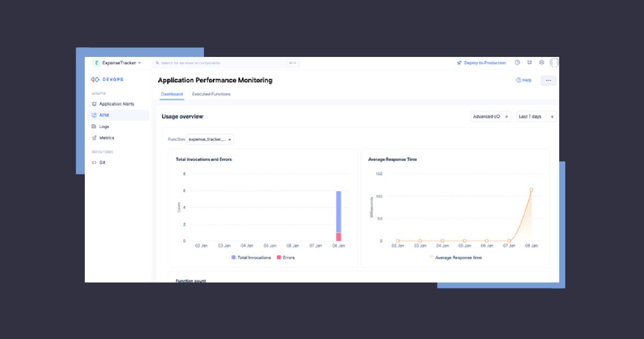Screen dimensions: 644x339
Task: Open the notifications icon in header
Action: click(x=530, y=63)
